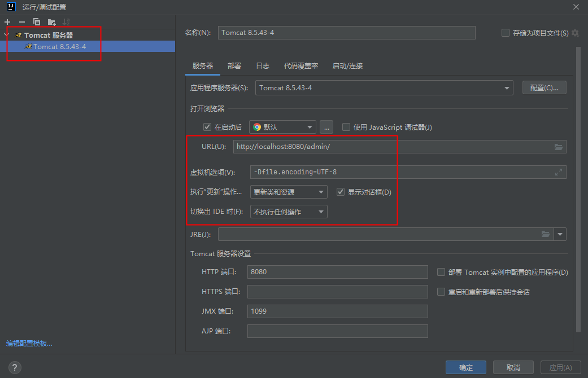Remove the selected configuration
Image resolution: width=588 pixels, height=378 pixels.
pos(22,22)
